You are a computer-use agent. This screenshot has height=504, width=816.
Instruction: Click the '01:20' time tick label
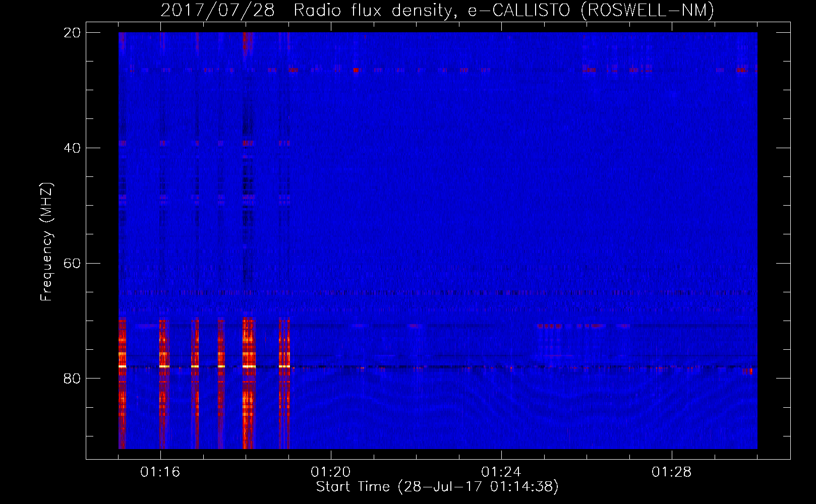(x=331, y=472)
